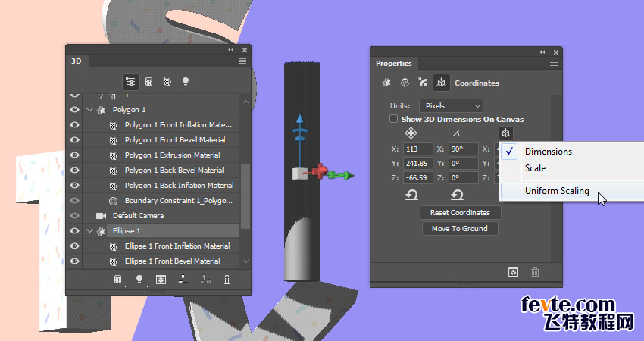Toggle eye for Ellipse 1 Front Bevel Material
This screenshot has width=644, height=341.
[74, 261]
